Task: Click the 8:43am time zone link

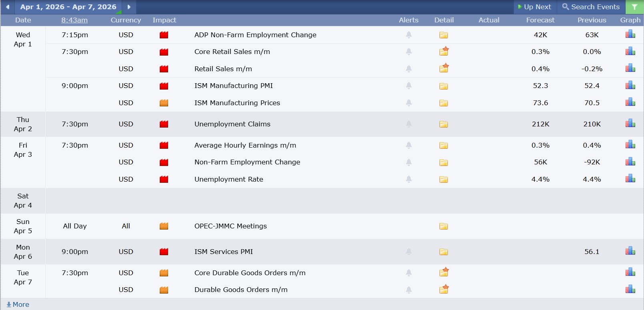Action: tap(74, 20)
